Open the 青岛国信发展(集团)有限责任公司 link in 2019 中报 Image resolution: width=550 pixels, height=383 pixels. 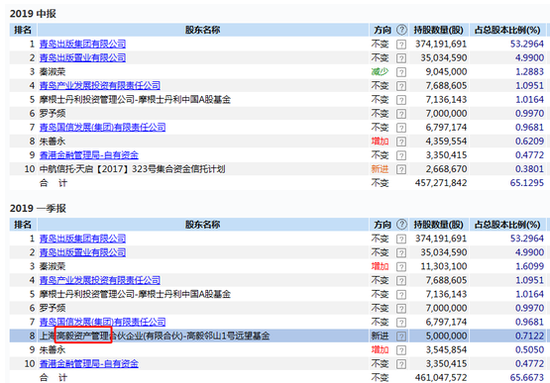(102, 127)
